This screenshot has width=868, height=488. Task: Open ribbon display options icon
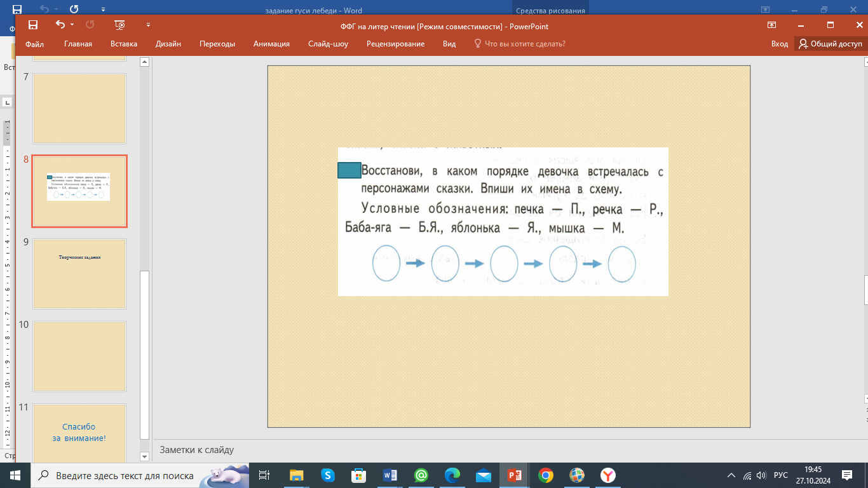pos(771,25)
